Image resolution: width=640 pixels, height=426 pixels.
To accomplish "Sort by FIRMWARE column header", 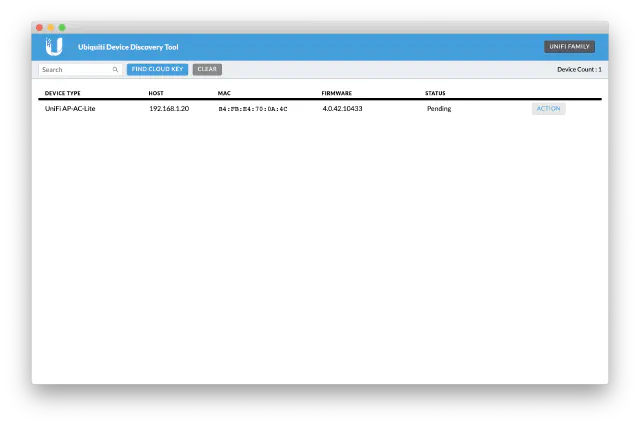I will [336, 93].
